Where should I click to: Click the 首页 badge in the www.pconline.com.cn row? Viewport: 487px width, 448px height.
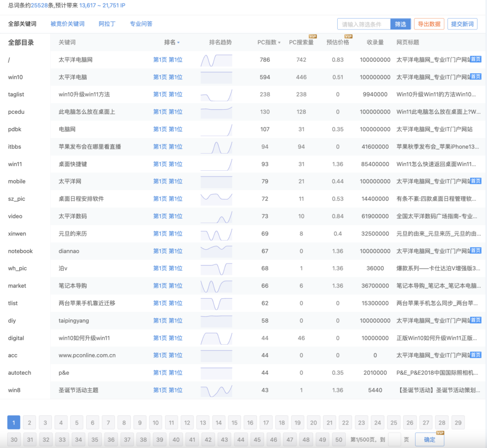pos(476,355)
